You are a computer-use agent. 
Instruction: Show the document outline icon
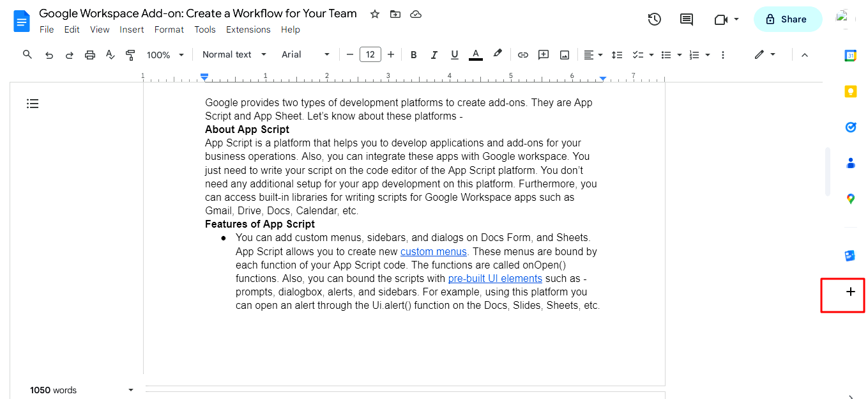pyautogui.click(x=33, y=104)
